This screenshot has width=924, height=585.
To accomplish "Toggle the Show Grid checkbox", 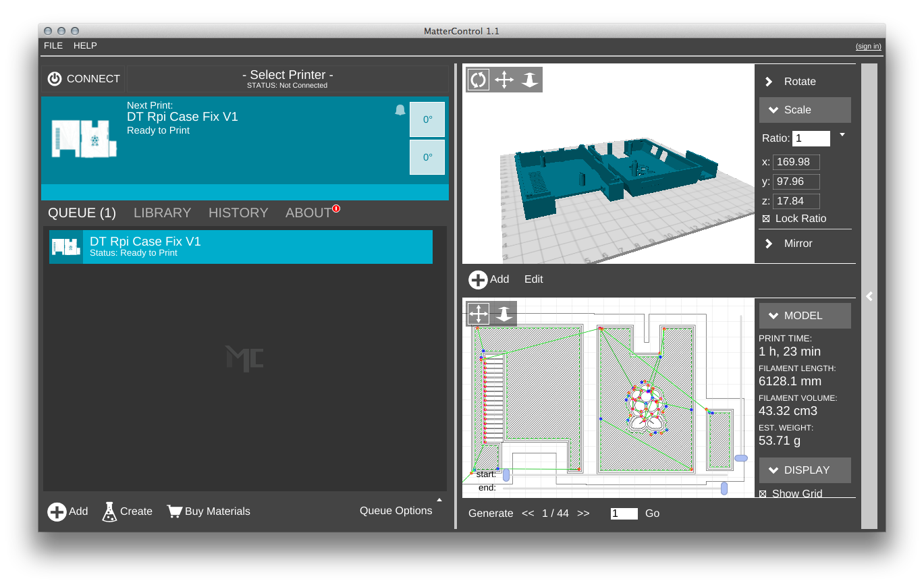I will tap(763, 493).
